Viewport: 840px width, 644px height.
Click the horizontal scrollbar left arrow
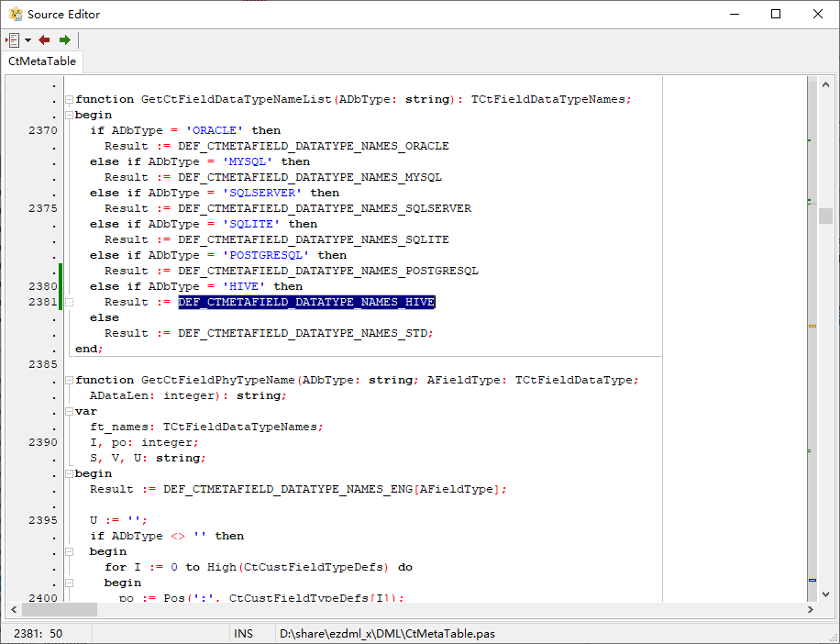14,610
